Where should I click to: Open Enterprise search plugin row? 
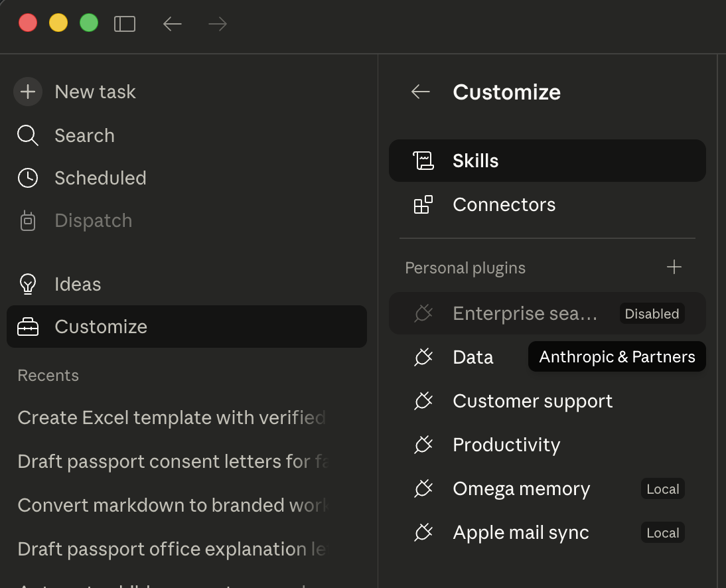547,313
